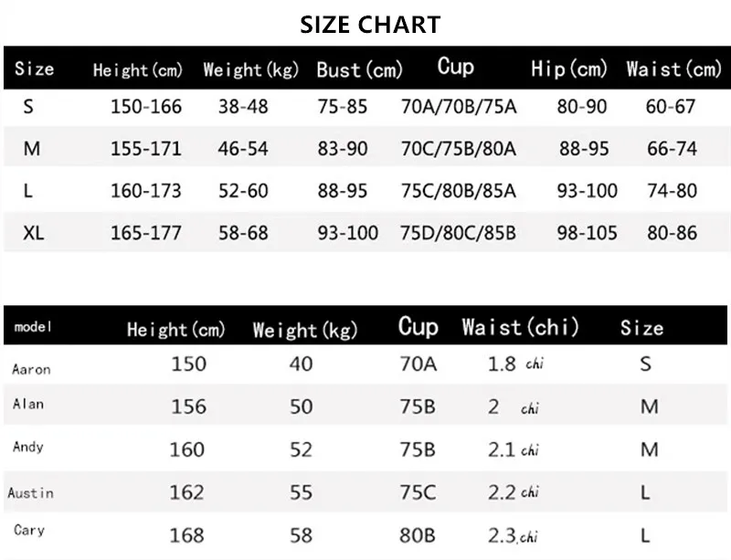Click the SIZE CHART title
Viewport: 731px width, 560px height.
coord(370,25)
